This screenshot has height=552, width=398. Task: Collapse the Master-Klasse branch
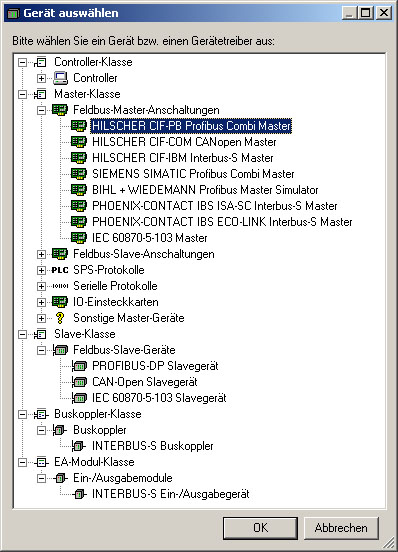coord(22,94)
